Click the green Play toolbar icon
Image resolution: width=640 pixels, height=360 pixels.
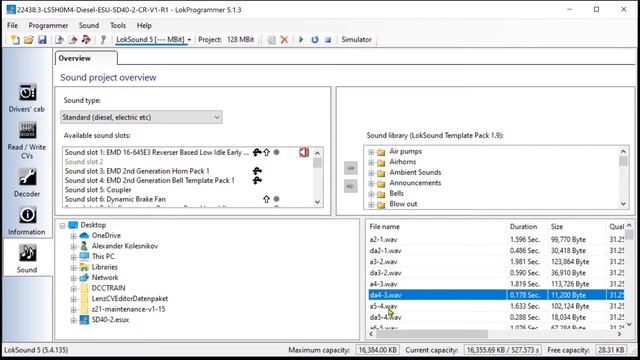[301, 40]
